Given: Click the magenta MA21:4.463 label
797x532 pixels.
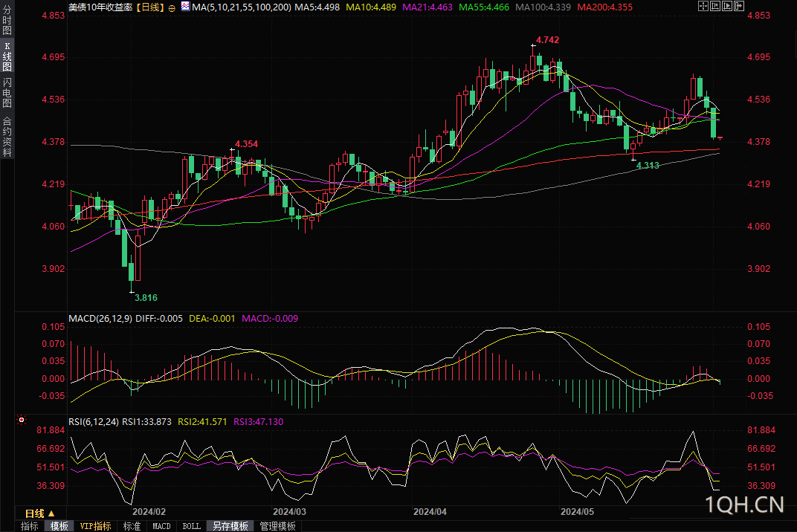Looking at the screenshot, I should click(427, 7).
